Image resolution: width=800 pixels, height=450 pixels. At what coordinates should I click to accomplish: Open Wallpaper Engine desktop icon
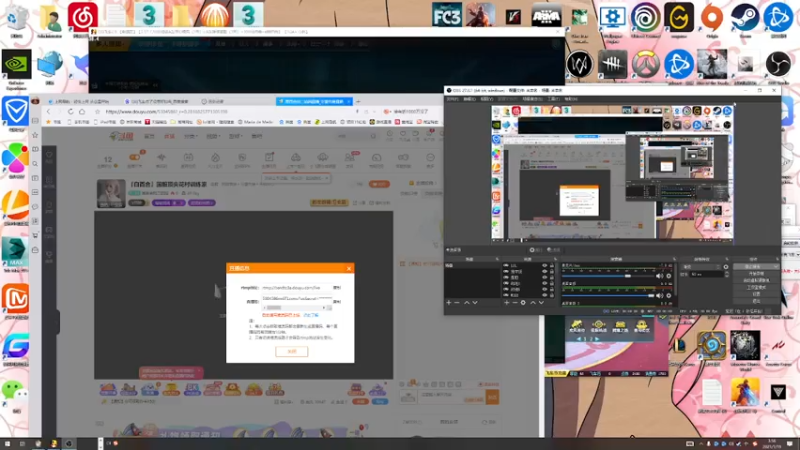pyautogui.click(x=612, y=18)
